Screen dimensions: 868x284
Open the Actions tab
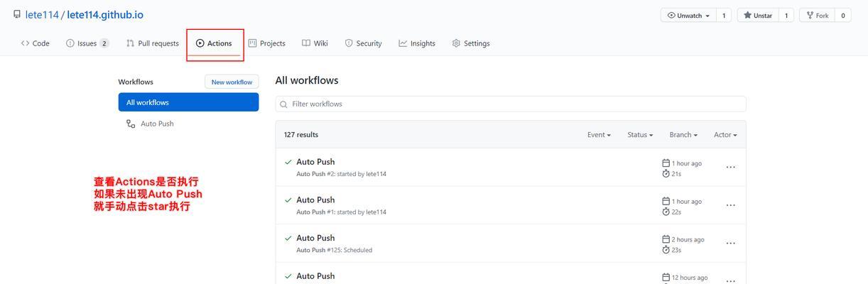215,43
